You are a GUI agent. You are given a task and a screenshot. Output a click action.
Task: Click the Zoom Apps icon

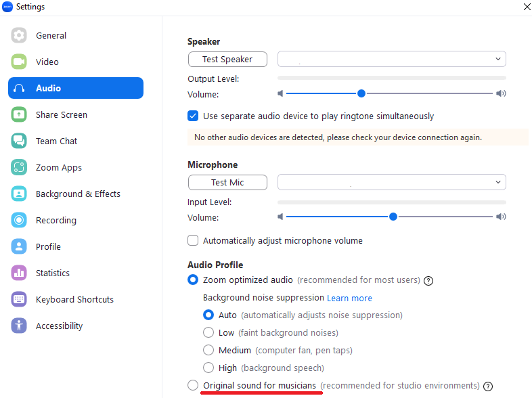pyautogui.click(x=19, y=167)
